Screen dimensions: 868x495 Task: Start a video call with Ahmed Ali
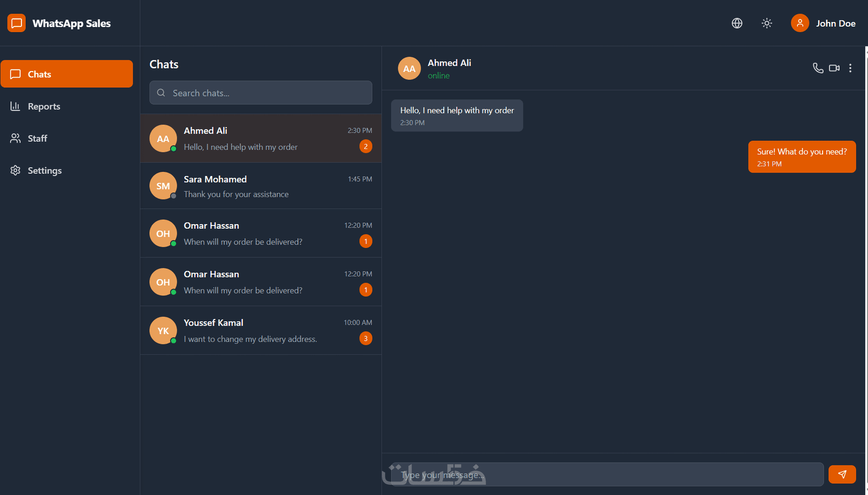(x=834, y=68)
